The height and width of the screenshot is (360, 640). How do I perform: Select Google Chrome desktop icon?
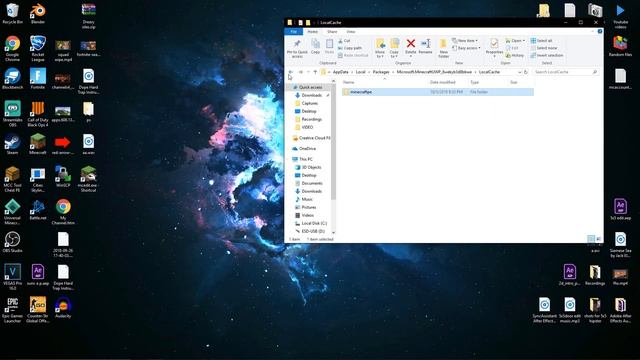(x=12, y=48)
